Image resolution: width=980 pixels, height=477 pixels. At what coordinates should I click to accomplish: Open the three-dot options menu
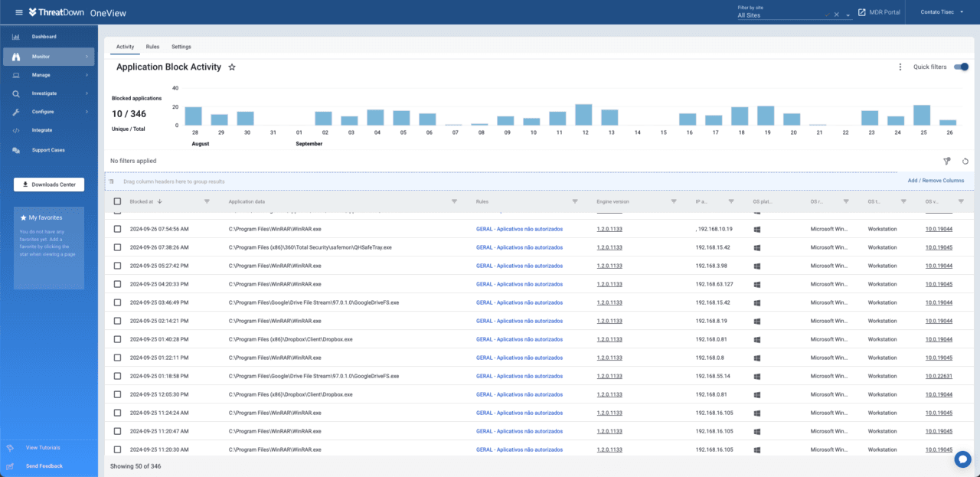point(900,67)
